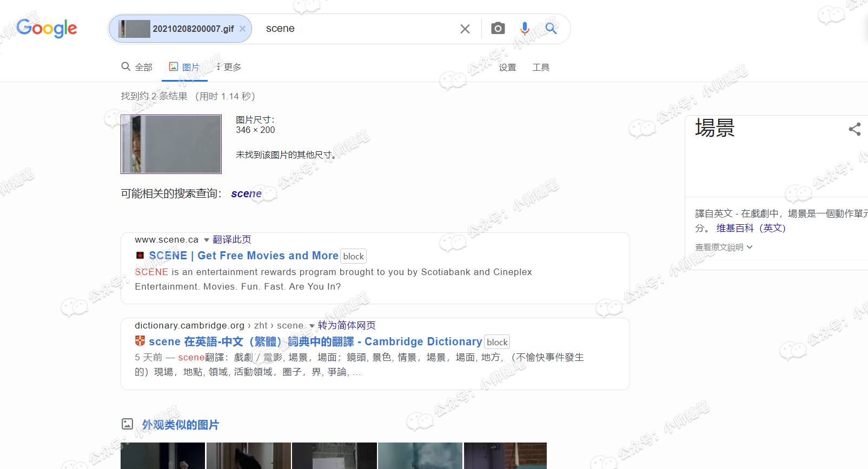
Task: Open the 外观类似的图片 heading link
Action: point(180,425)
